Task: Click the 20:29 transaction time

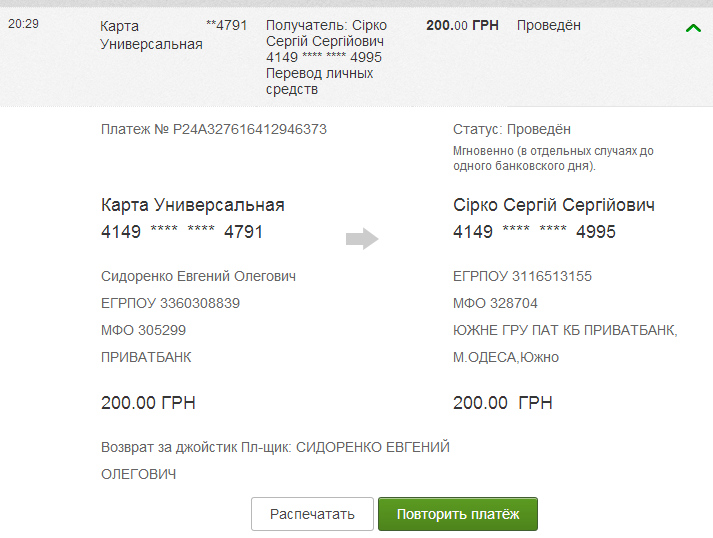Action: pyautogui.click(x=22, y=22)
